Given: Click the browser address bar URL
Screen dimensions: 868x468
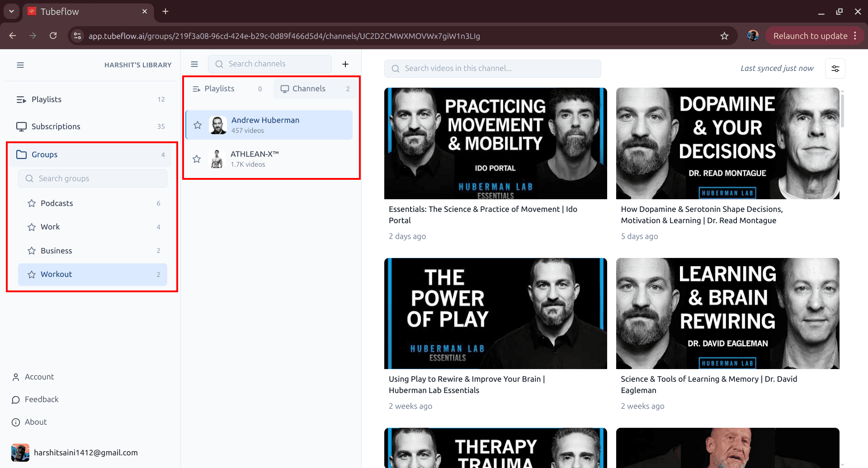Looking at the screenshot, I should [x=284, y=36].
